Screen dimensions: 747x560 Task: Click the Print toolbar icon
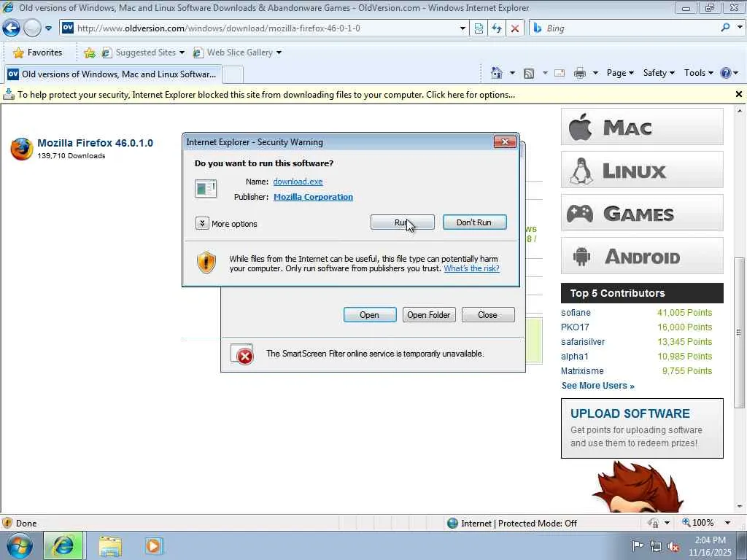580,73
